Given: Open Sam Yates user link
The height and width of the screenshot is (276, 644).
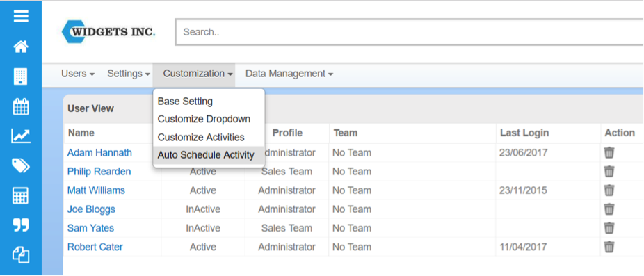Looking at the screenshot, I should point(91,228).
